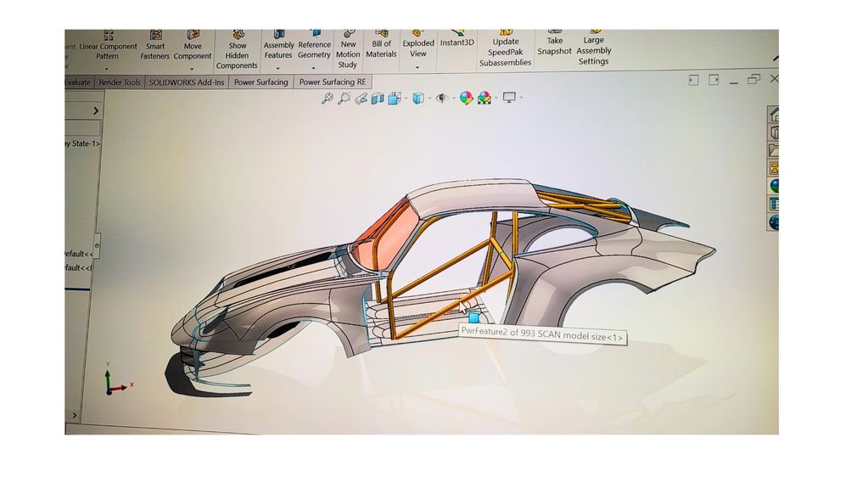Expand the Hide/Show Items dropdown arrow
The image size is (868, 488).
tap(453, 98)
